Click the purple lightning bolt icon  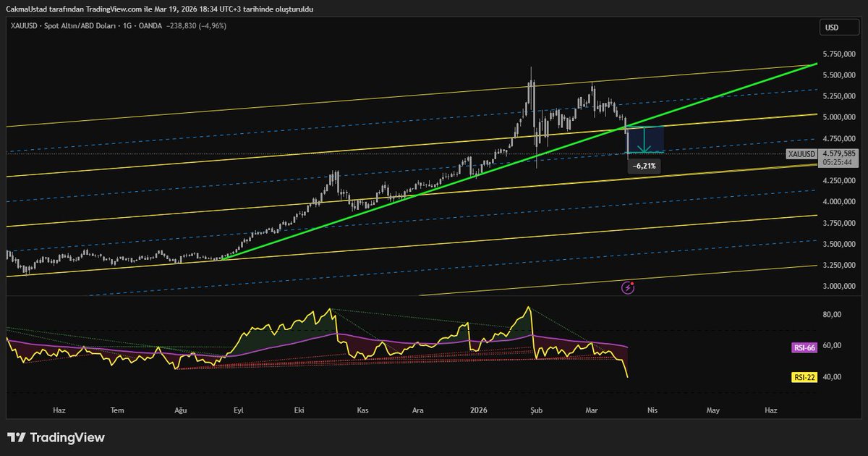tap(628, 287)
